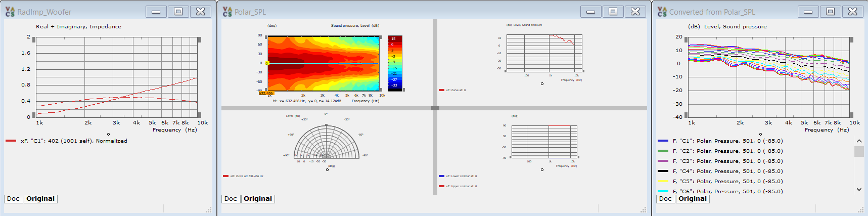
Task: Click the red 'Upper contour at: 0' legend swatch
Action: point(442,186)
